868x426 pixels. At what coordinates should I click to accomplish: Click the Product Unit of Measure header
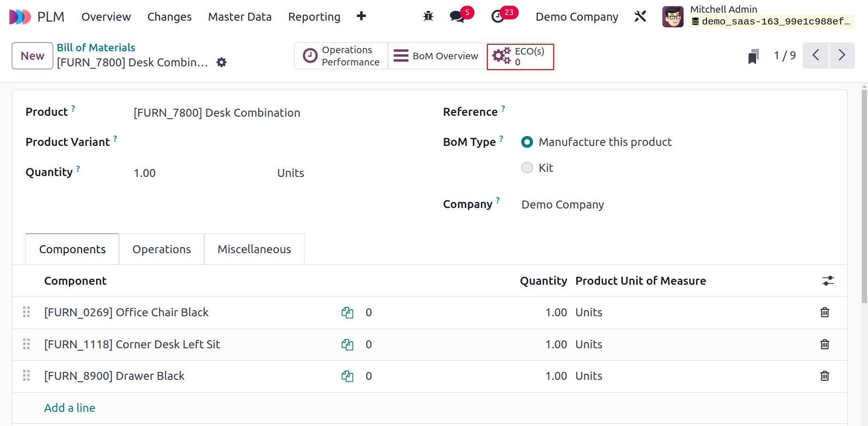(x=640, y=281)
